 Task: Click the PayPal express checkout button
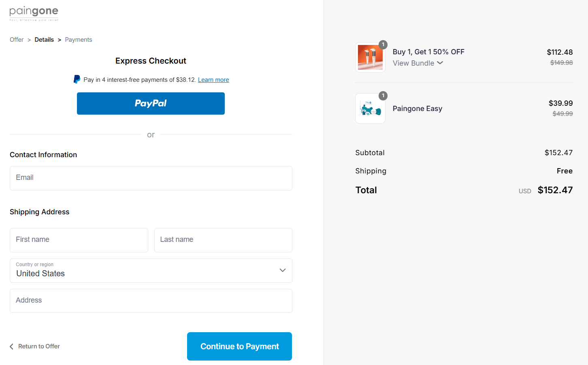(151, 103)
